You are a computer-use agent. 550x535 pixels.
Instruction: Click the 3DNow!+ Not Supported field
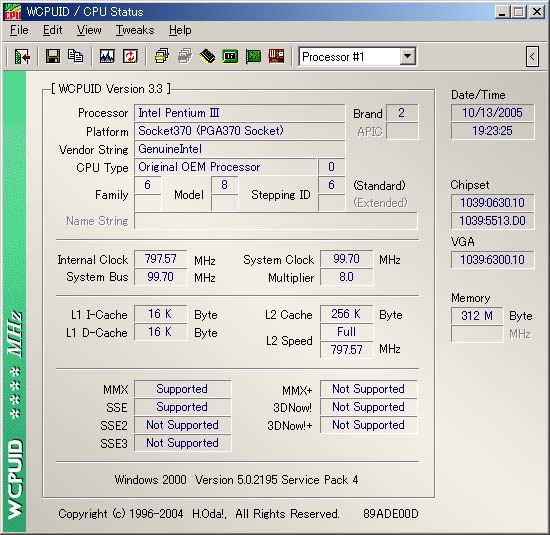(369, 425)
